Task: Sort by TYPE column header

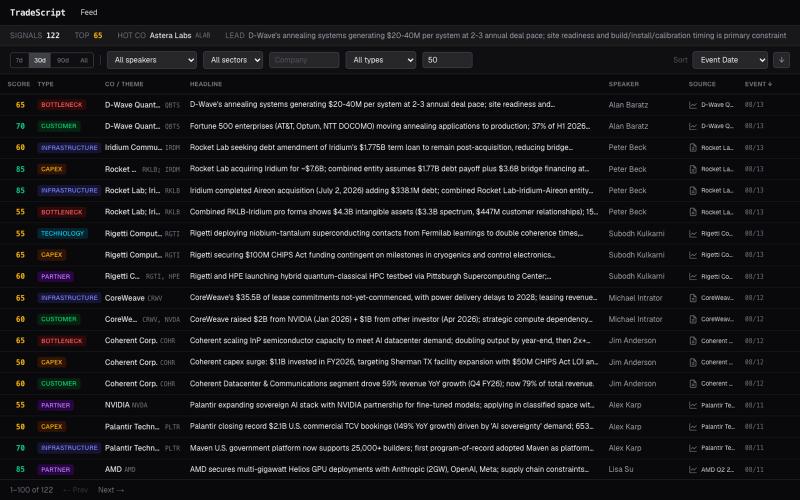Action: (45, 84)
